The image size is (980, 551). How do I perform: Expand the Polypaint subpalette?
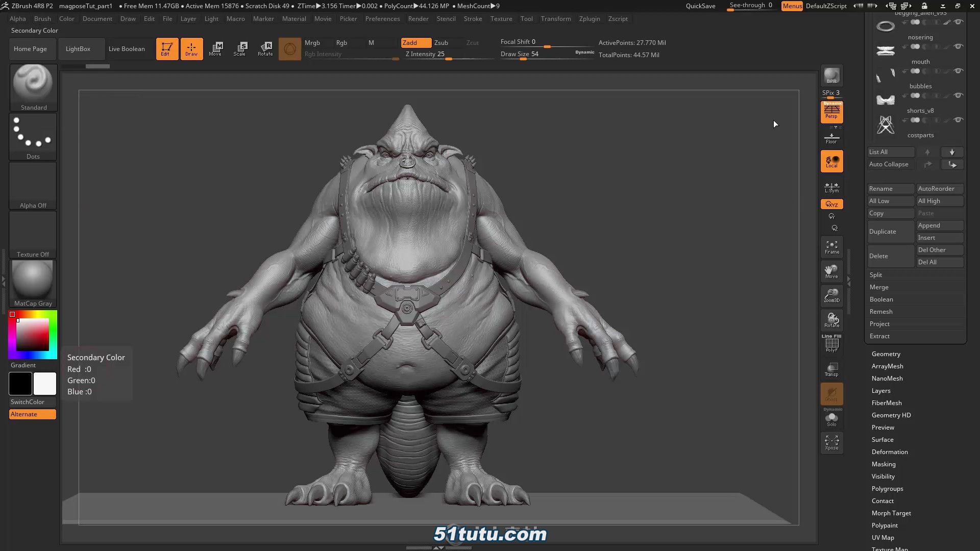[x=885, y=525]
